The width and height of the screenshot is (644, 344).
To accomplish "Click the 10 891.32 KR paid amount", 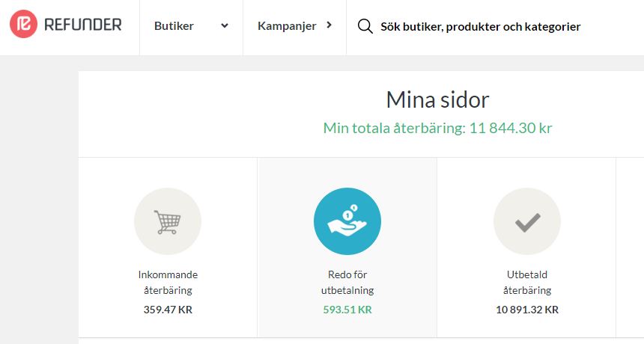I will (x=527, y=310).
